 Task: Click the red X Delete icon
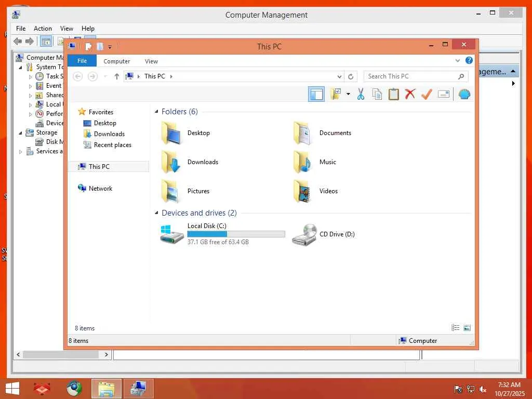410,94
